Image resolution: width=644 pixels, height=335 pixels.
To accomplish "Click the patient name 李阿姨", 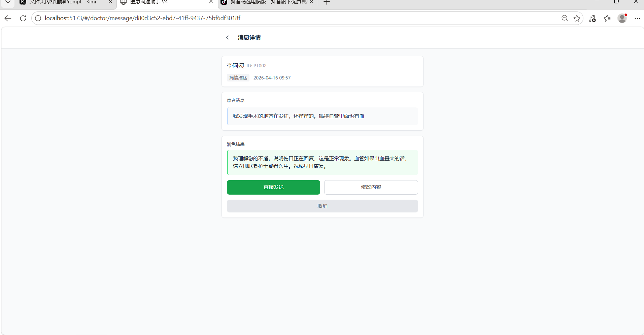I will pos(235,66).
